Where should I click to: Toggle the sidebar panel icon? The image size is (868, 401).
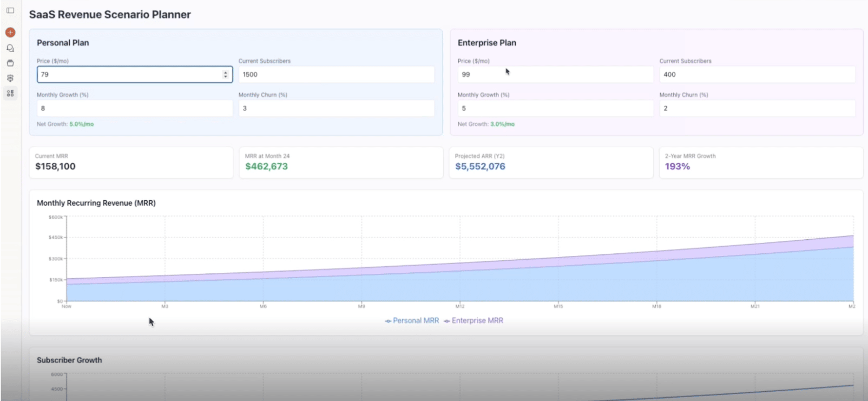tap(10, 10)
